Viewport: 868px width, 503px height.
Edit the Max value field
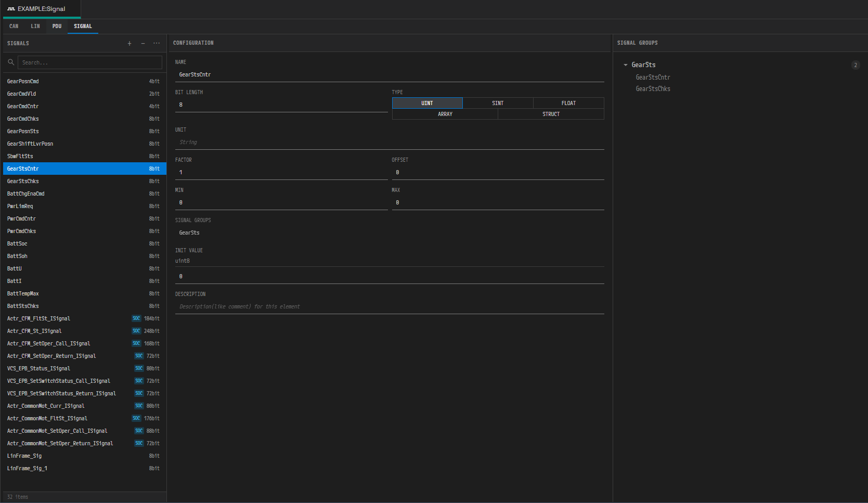click(x=498, y=203)
